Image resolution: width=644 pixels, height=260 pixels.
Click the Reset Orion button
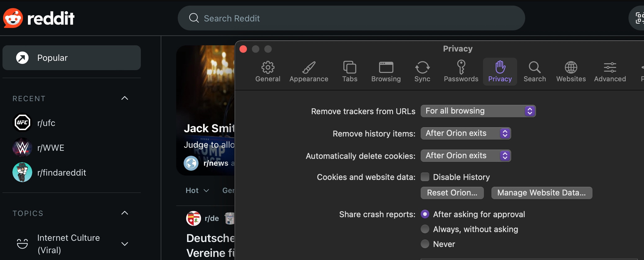click(452, 193)
